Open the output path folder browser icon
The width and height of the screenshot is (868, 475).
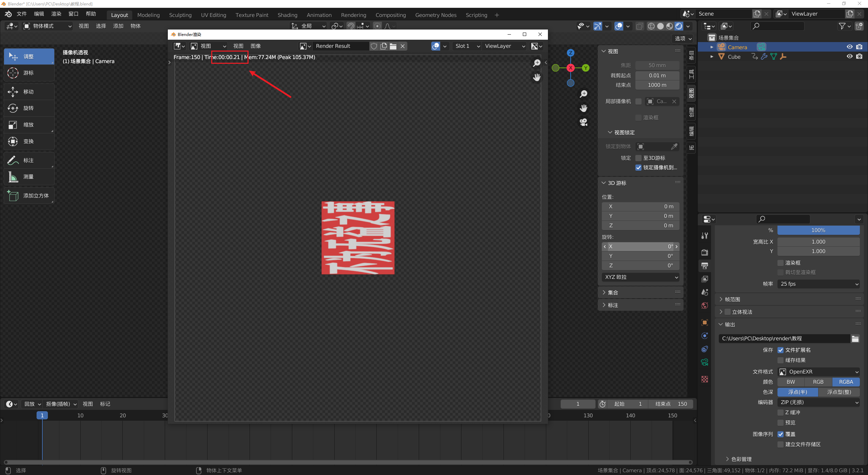click(x=855, y=339)
